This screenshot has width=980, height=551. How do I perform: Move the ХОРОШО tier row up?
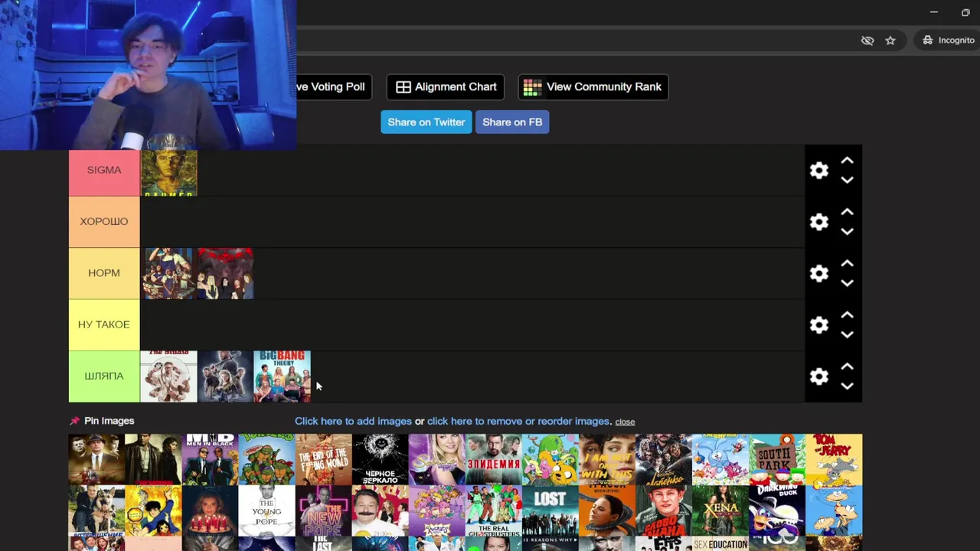847,212
